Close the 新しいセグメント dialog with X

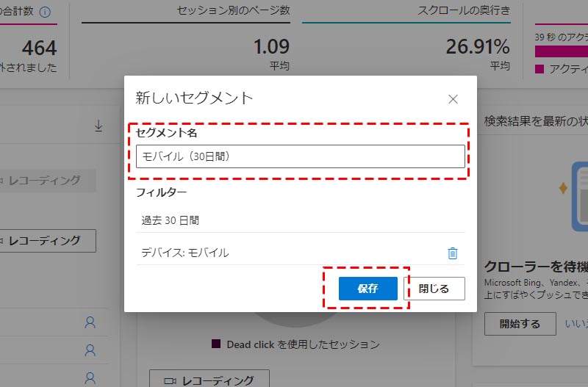[x=453, y=99]
